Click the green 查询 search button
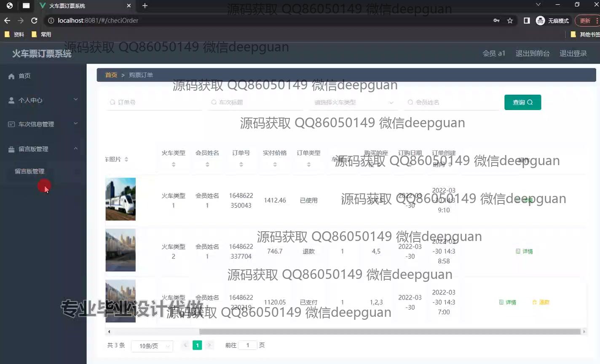This screenshot has width=600, height=364. click(x=522, y=102)
